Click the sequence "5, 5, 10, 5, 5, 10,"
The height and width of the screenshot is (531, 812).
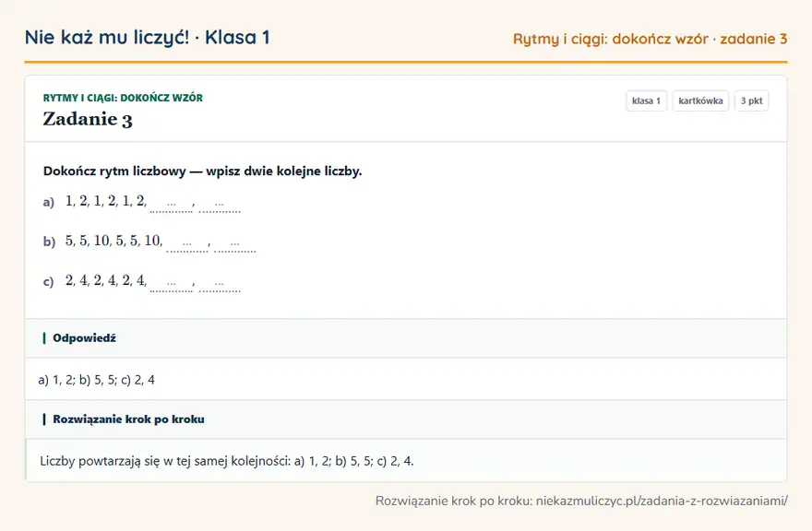(x=113, y=241)
